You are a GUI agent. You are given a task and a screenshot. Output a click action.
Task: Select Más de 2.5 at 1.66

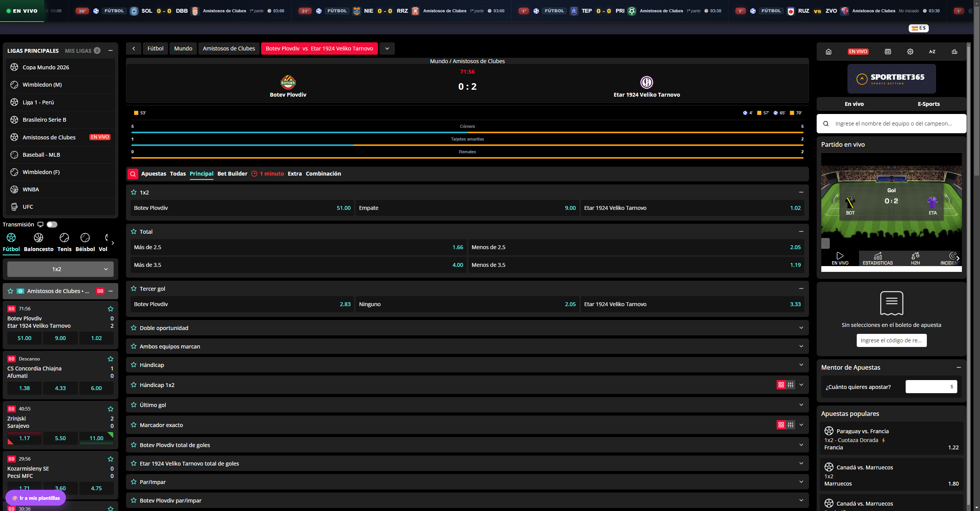pos(299,247)
